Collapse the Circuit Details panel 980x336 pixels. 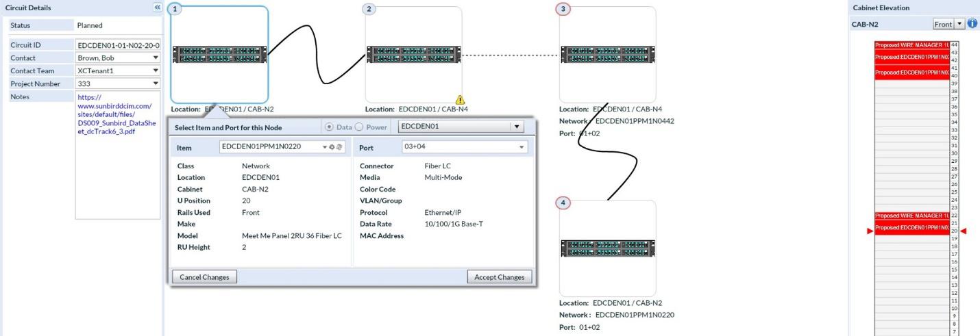158,8
